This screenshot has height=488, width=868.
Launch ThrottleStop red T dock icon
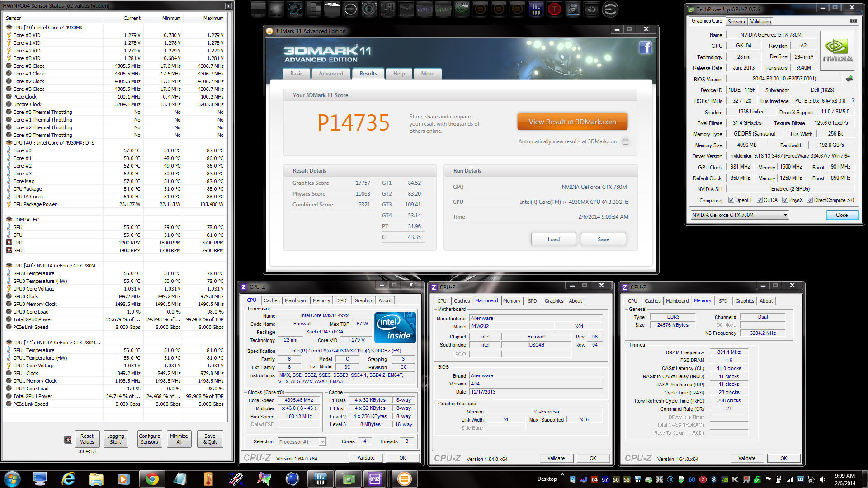554,9
